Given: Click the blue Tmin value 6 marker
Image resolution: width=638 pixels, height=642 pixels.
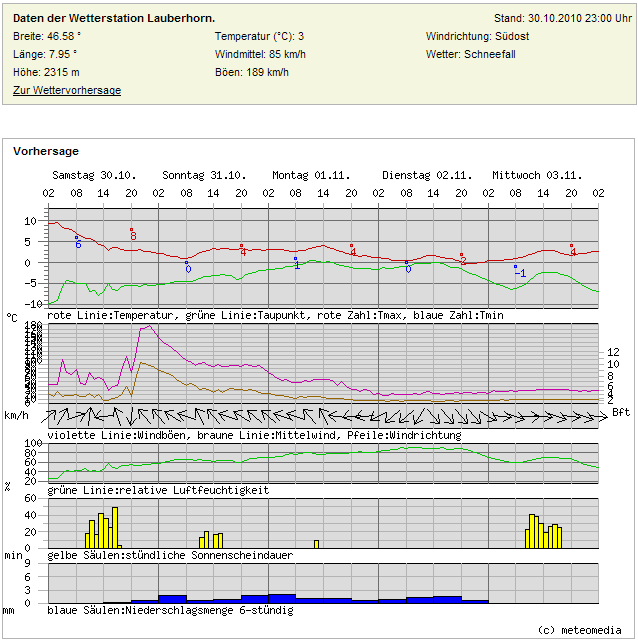Looking at the screenshot, I should click(x=77, y=243).
